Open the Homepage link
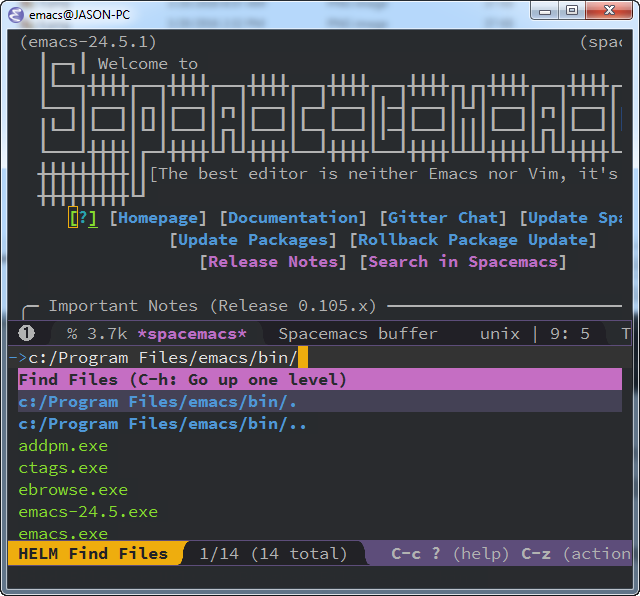Screen dimensions: 640x596 [158, 218]
